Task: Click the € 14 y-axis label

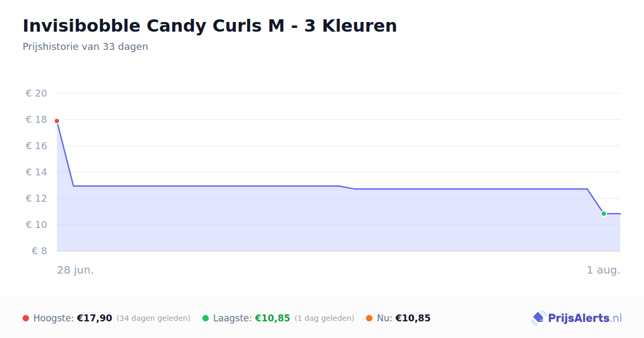Action: pos(36,172)
